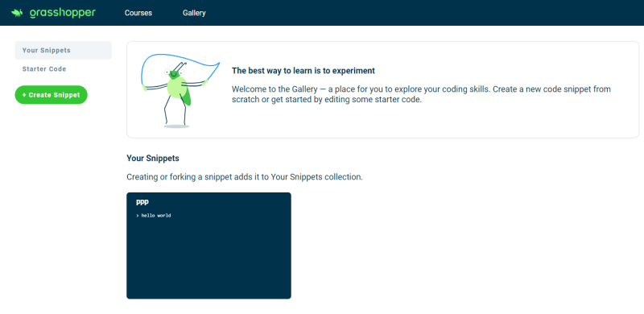
Task: Open the Courses menu item
Action: point(138,13)
